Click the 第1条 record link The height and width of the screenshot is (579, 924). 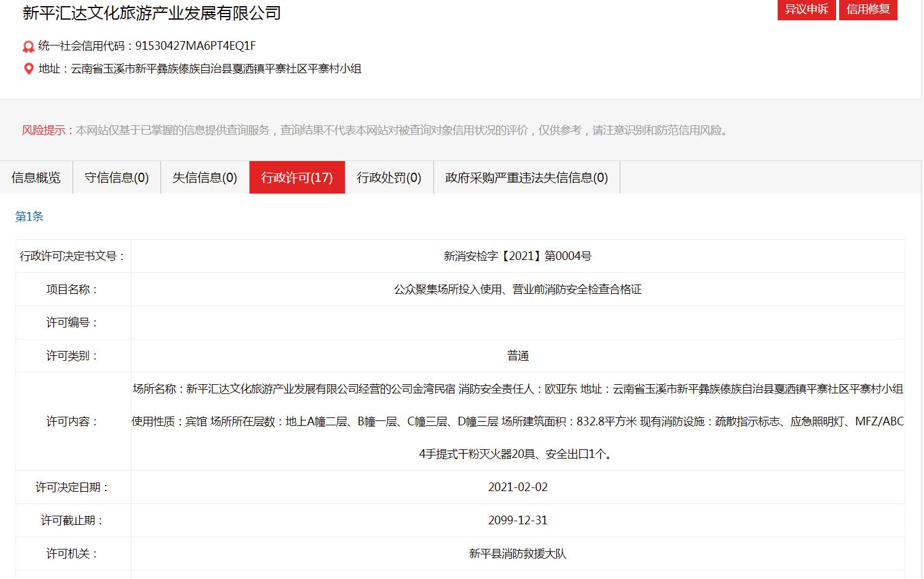[x=30, y=216]
